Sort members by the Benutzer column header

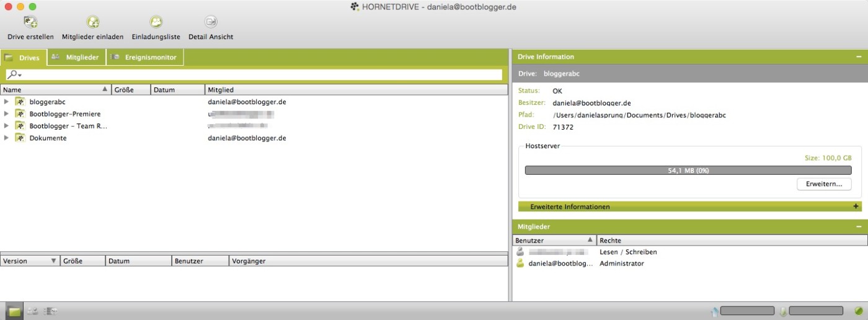(554, 240)
